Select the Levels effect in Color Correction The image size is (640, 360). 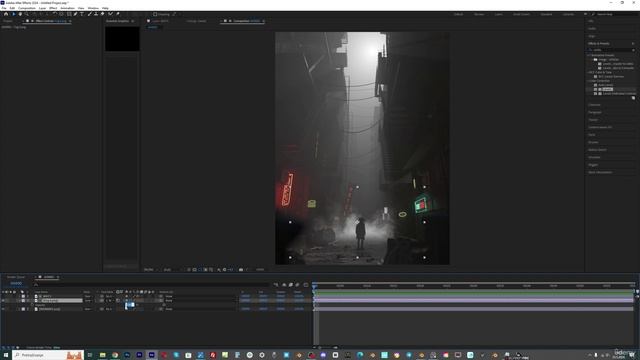pos(607,89)
